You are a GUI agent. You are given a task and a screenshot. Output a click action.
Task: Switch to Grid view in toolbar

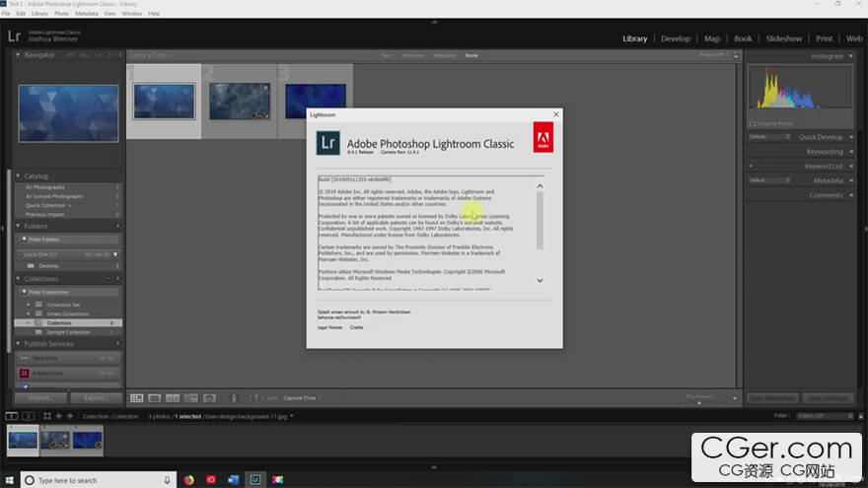tap(137, 398)
